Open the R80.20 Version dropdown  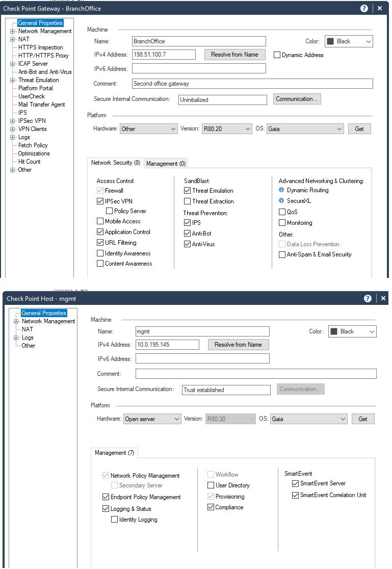click(x=227, y=129)
